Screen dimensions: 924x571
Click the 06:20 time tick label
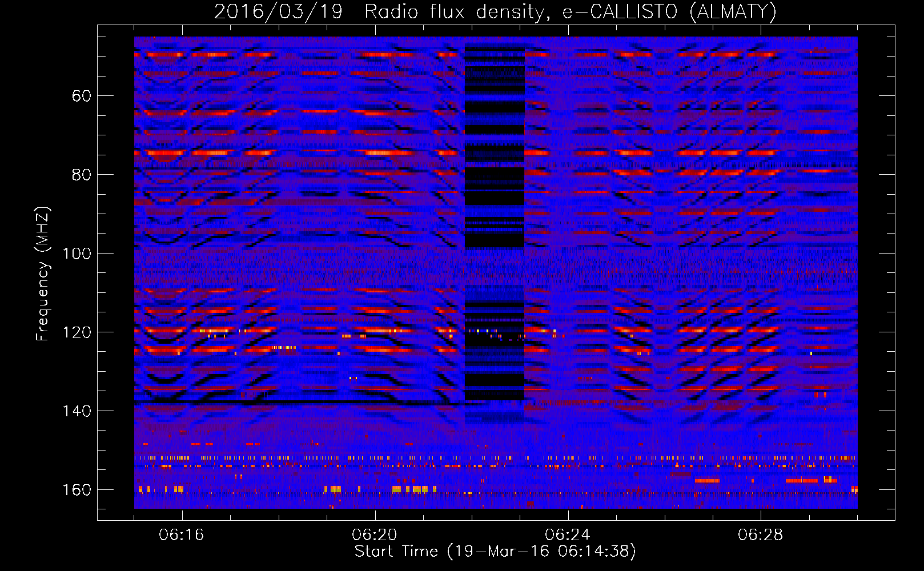[375, 535]
